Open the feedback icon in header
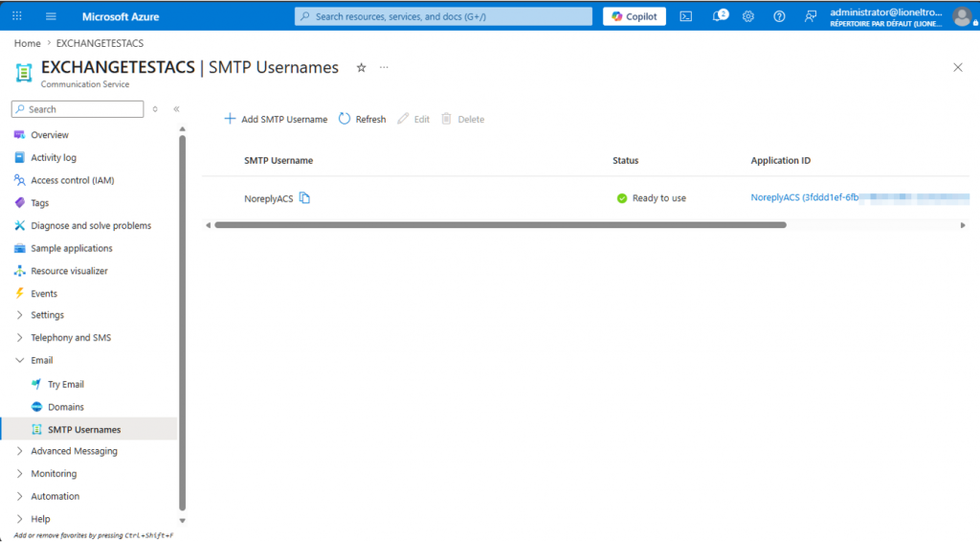The height and width of the screenshot is (542, 980). pos(810,16)
